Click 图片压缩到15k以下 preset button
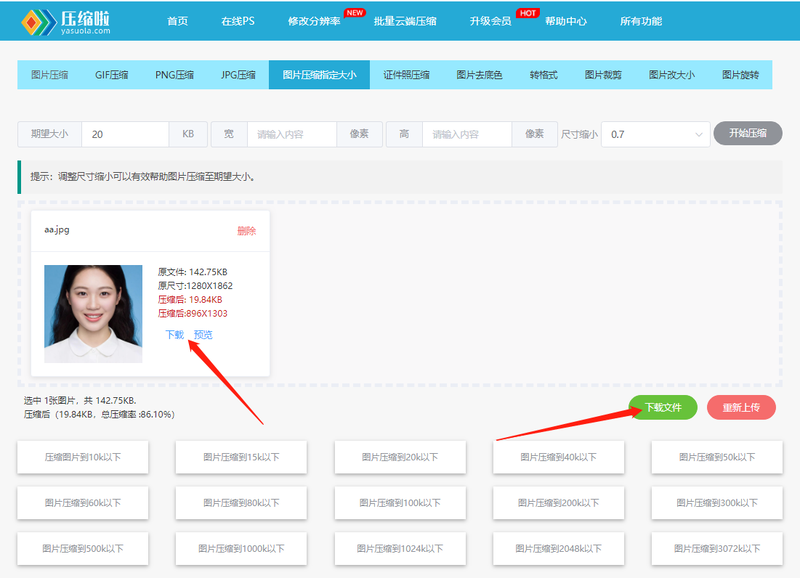This screenshot has width=800, height=578. pyautogui.click(x=241, y=457)
